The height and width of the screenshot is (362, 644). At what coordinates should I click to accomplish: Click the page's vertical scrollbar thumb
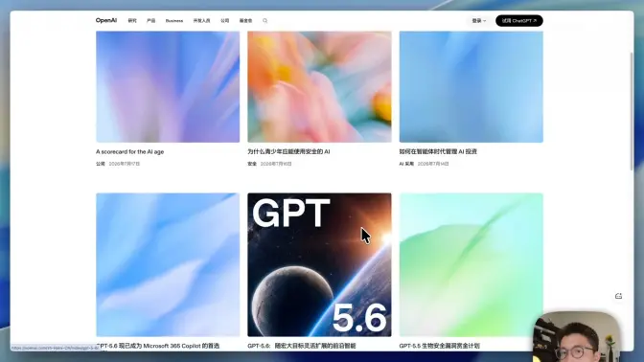tap(632, 111)
